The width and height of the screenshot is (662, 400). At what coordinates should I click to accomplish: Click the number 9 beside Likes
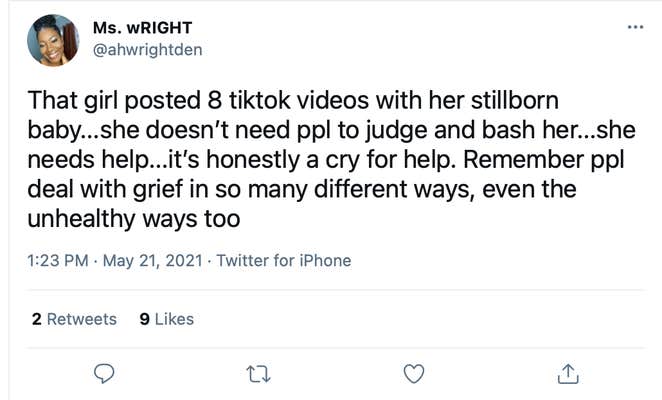tap(145, 319)
